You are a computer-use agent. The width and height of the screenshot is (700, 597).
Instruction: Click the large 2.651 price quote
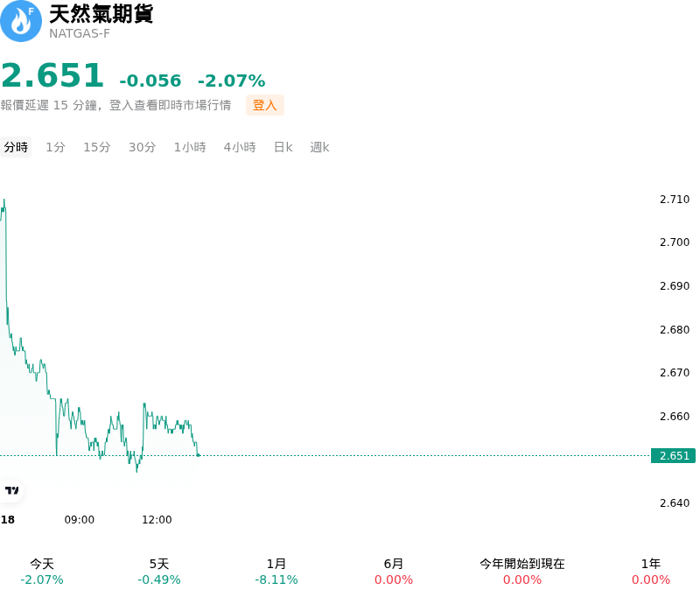[52, 75]
